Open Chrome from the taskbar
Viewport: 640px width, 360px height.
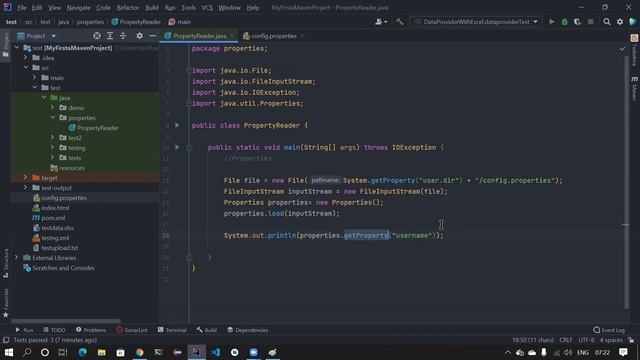pyautogui.click(x=140, y=352)
